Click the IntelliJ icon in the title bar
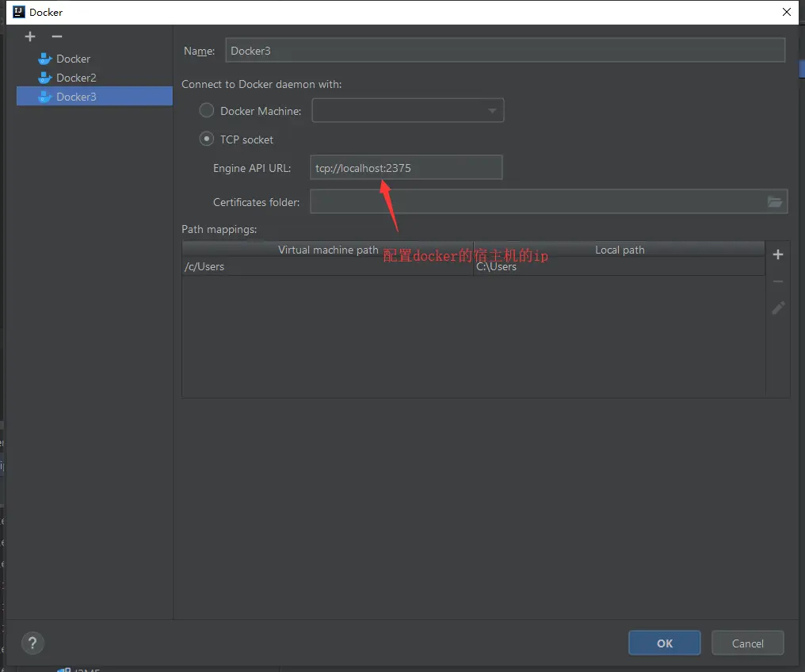Screen dimensions: 805x672 click(x=18, y=12)
